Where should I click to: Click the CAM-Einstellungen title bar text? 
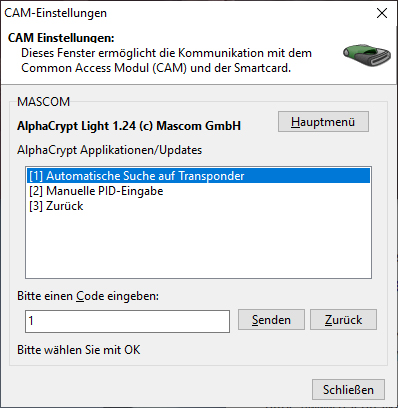pyautogui.click(x=56, y=13)
